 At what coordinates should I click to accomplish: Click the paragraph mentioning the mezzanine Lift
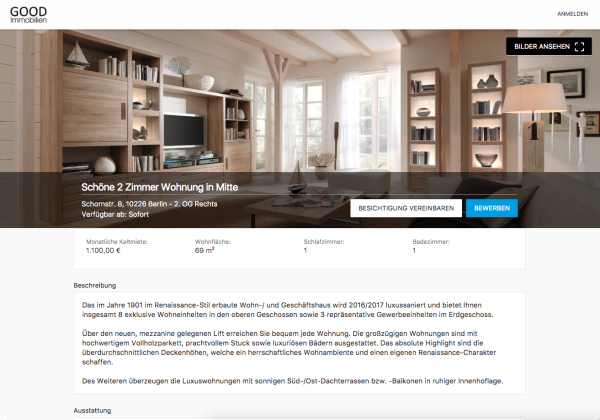pos(289,348)
